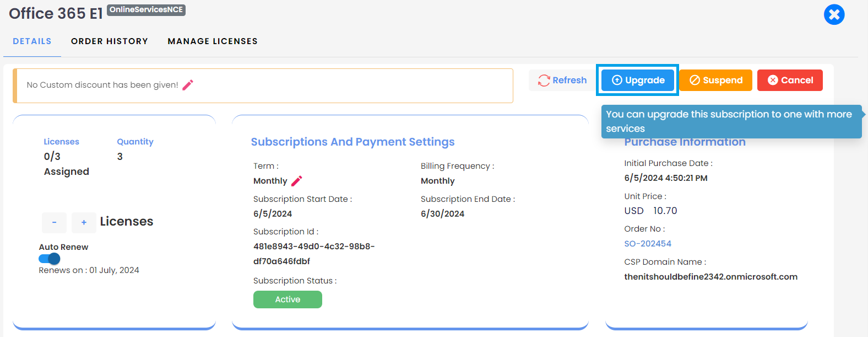Close the Office 365 E1 details panel
The width and height of the screenshot is (868, 337).
(x=834, y=14)
